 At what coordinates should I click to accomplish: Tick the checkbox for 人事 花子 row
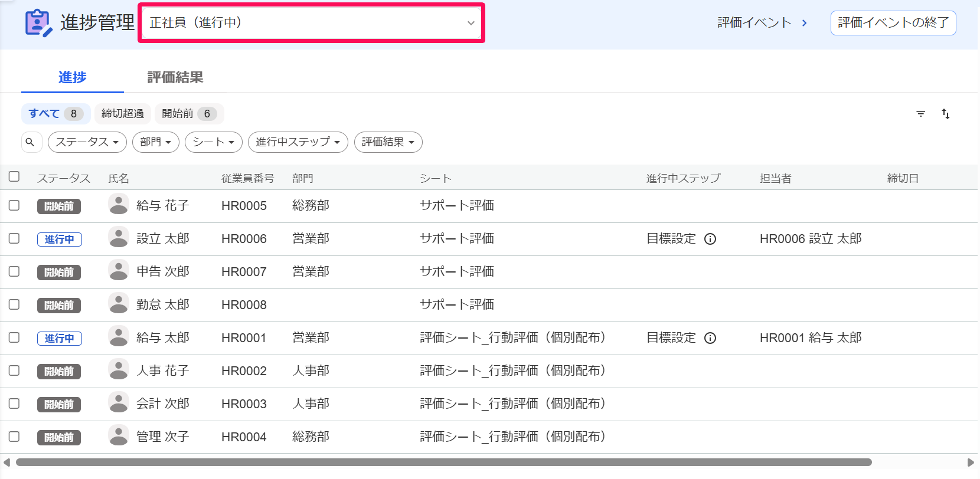14,370
